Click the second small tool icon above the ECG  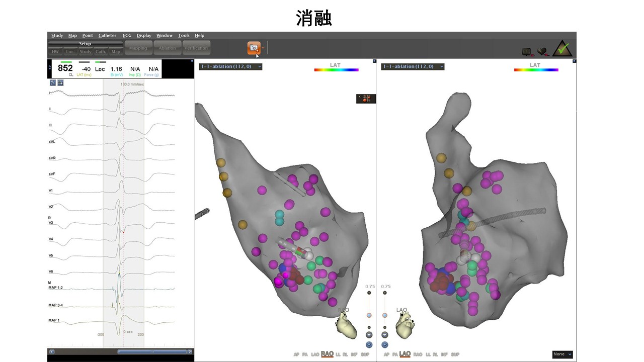60,83
